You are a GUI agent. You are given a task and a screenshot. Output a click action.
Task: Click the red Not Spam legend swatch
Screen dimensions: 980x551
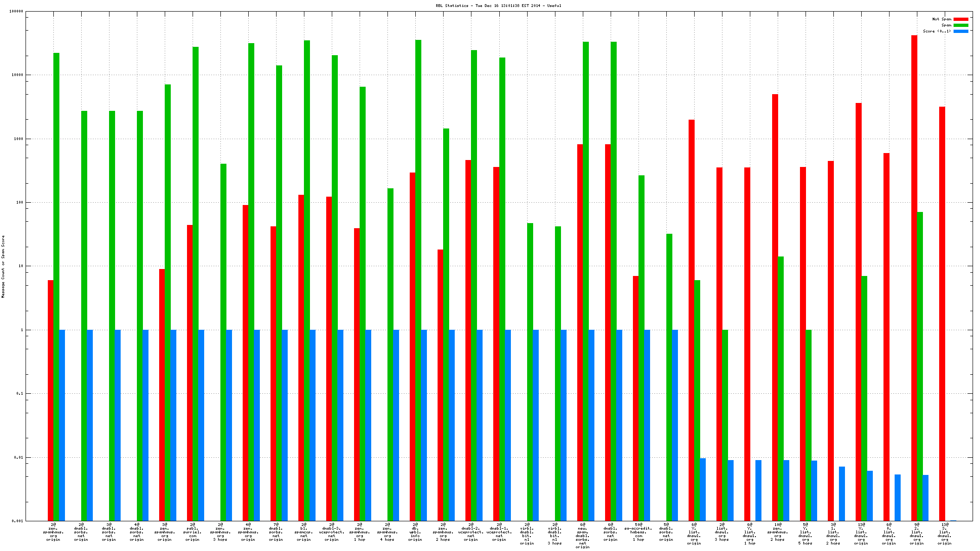click(961, 19)
